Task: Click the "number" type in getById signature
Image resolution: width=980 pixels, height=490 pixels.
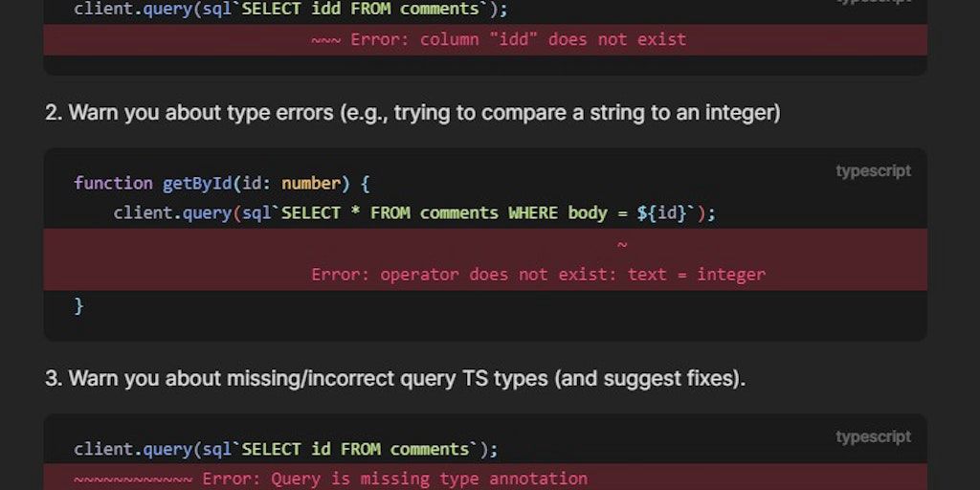Action: [311, 183]
